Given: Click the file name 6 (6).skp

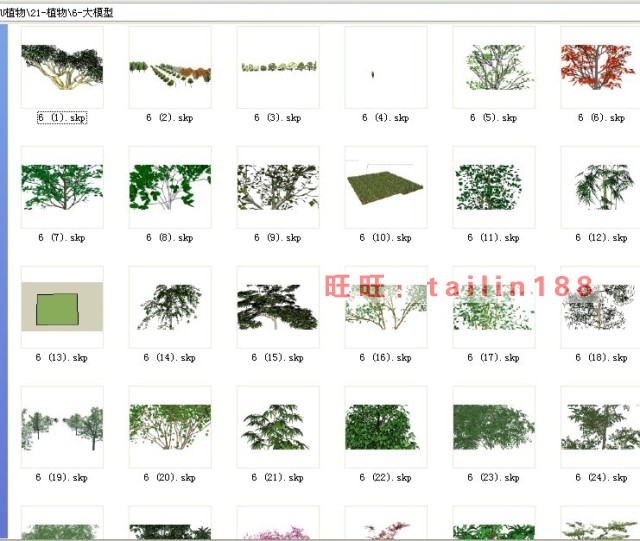Looking at the screenshot, I should (602, 118).
